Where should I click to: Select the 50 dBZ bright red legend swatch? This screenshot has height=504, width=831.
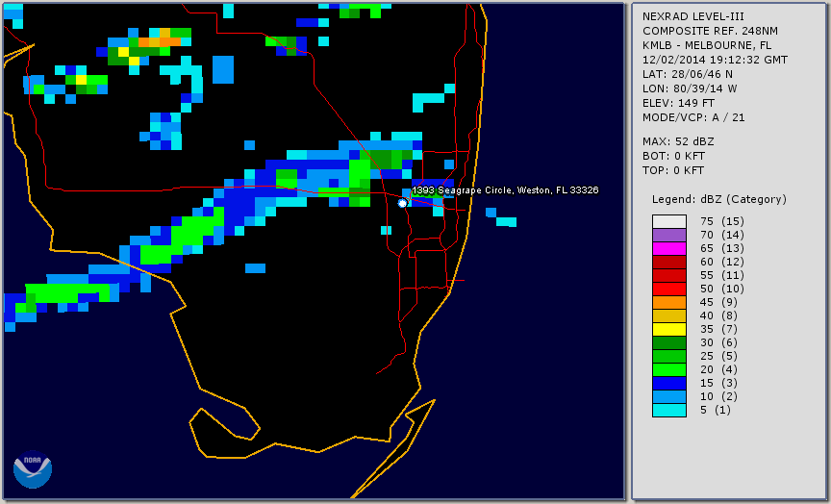(669, 289)
